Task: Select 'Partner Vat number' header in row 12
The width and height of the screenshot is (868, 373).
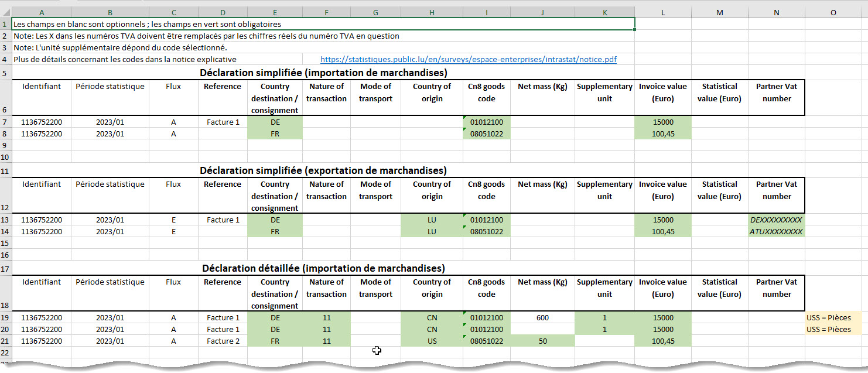Action: [776, 195]
